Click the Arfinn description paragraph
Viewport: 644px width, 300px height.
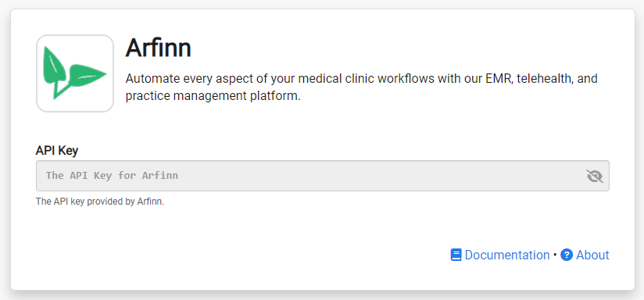click(x=361, y=87)
